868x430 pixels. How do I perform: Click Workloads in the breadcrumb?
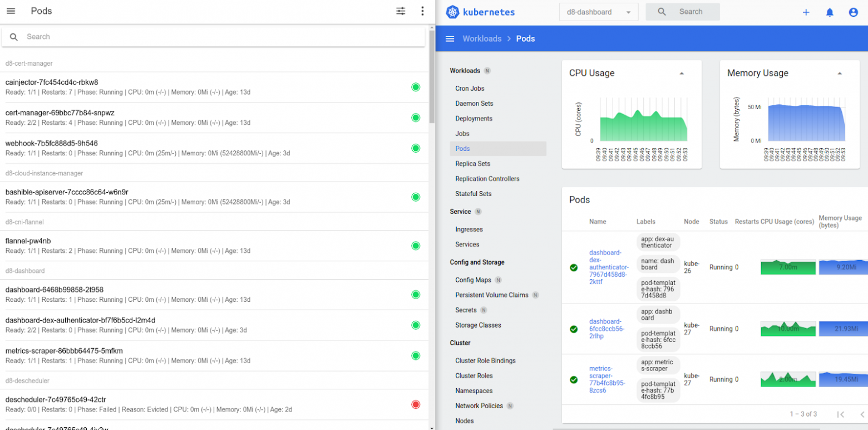point(482,38)
